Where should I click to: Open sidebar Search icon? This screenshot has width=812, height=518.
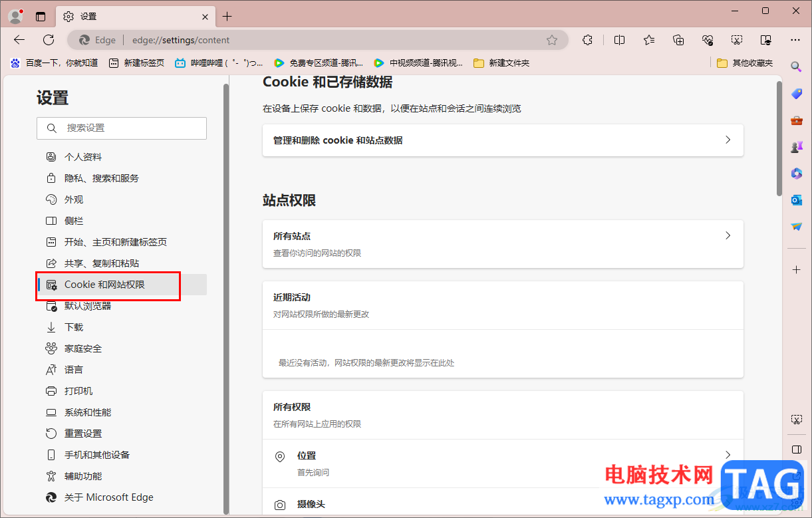(x=796, y=66)
